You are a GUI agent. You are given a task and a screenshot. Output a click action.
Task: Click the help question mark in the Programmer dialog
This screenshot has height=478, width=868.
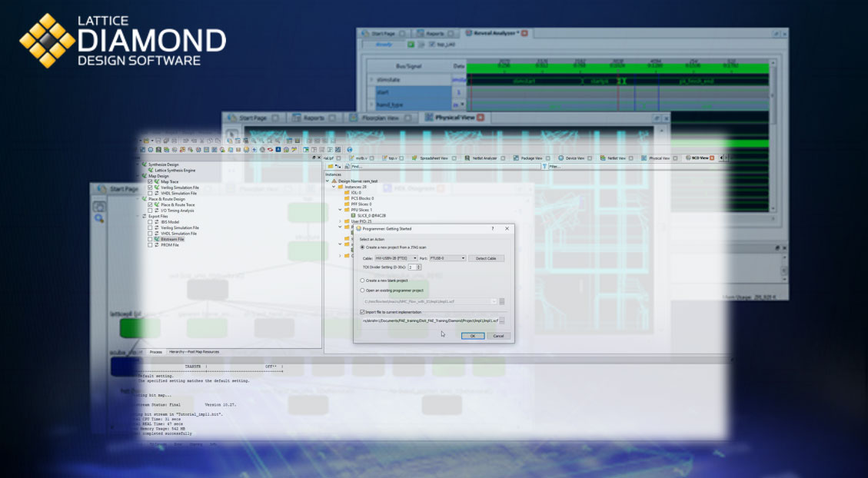coord(493,228)
